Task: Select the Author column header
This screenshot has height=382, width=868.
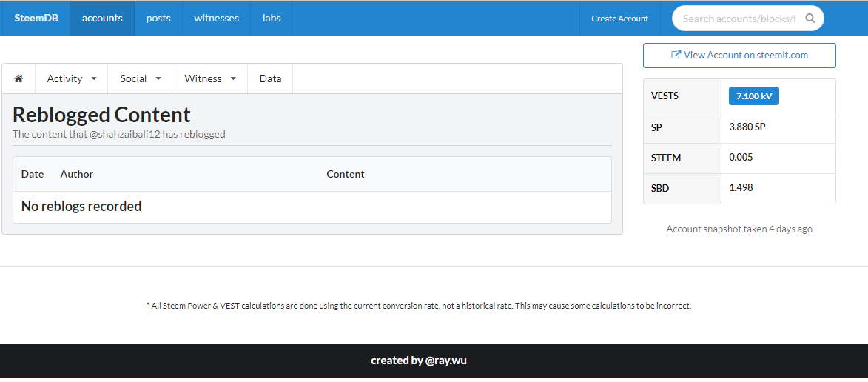Action: [x=76, y=174]
